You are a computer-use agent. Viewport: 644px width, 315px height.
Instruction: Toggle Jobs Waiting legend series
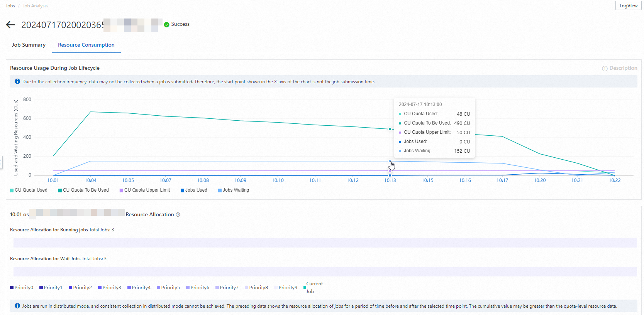[x=234, y=190]
